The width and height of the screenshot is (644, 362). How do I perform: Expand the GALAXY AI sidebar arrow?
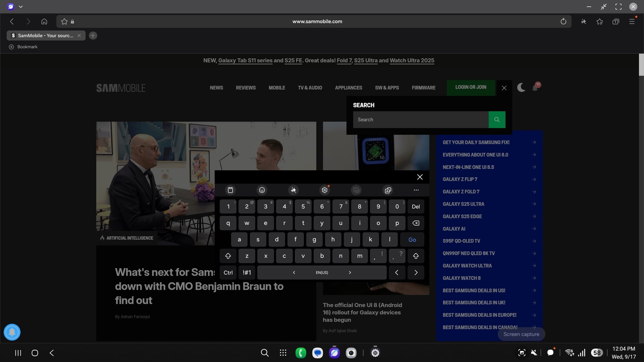534,229
